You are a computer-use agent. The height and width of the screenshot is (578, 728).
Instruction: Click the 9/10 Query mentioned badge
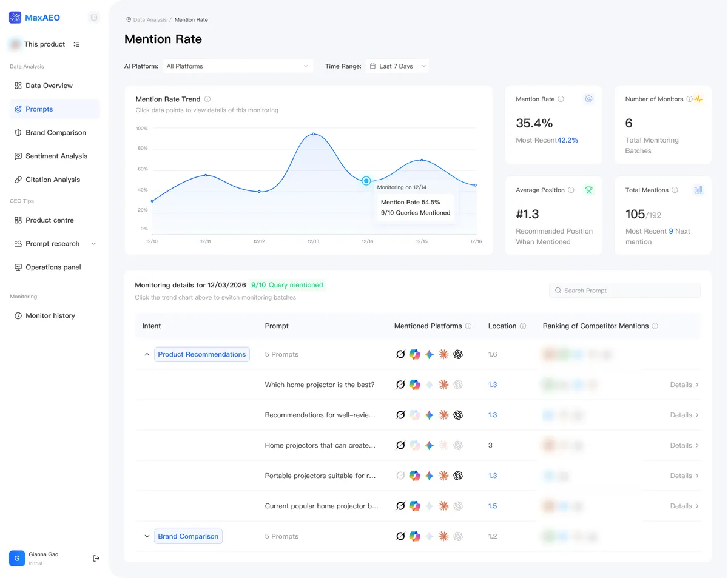[x=287, y=285]
